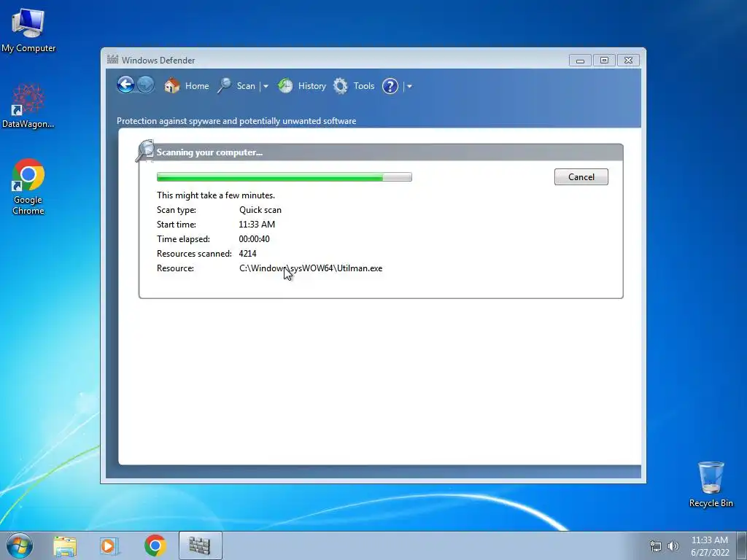The width and height of the screenshot is (747, 560).
Task: Open the Windows Start menu orb
Action: pos(20,545)
